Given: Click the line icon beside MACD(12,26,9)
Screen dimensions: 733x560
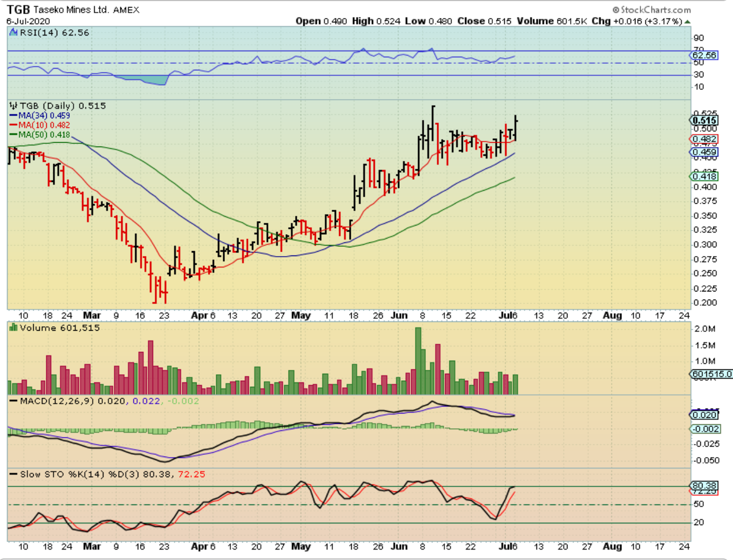Looking at the screenshot, I should pyautogui.click(x=14, y=401).
